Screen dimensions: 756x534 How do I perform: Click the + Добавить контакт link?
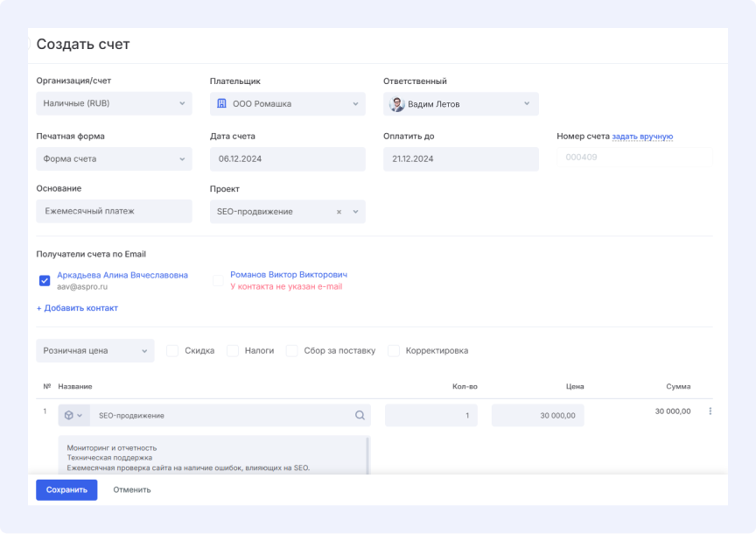(x=77, y=308)
